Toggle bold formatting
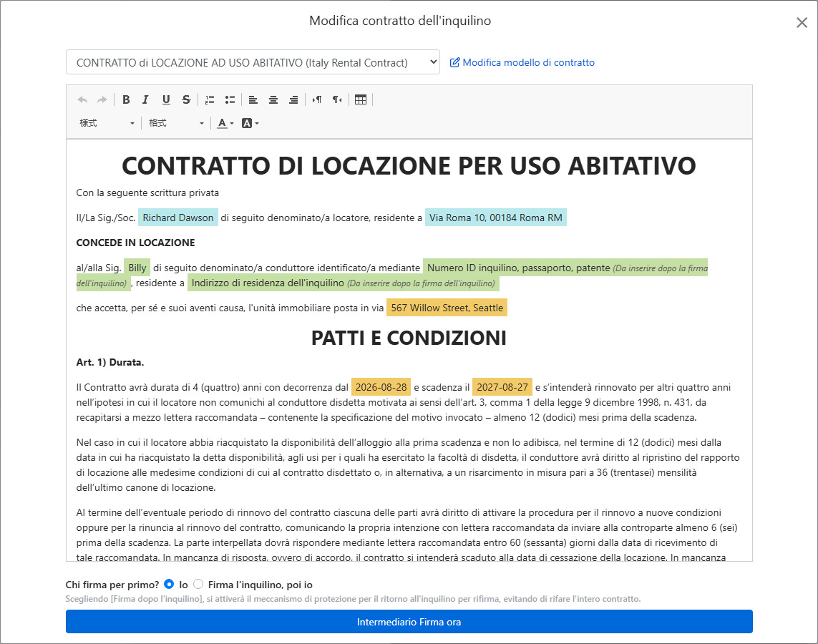Image resolution: width=818 pixels, height=644 pixels. click(x=126, y=99)
